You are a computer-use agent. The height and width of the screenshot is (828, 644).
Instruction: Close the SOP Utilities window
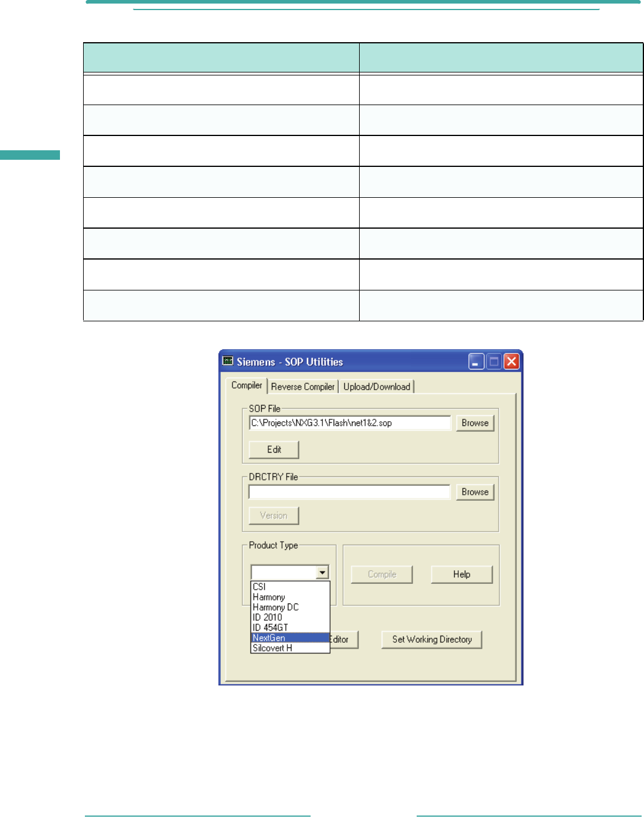coord(512,361)
